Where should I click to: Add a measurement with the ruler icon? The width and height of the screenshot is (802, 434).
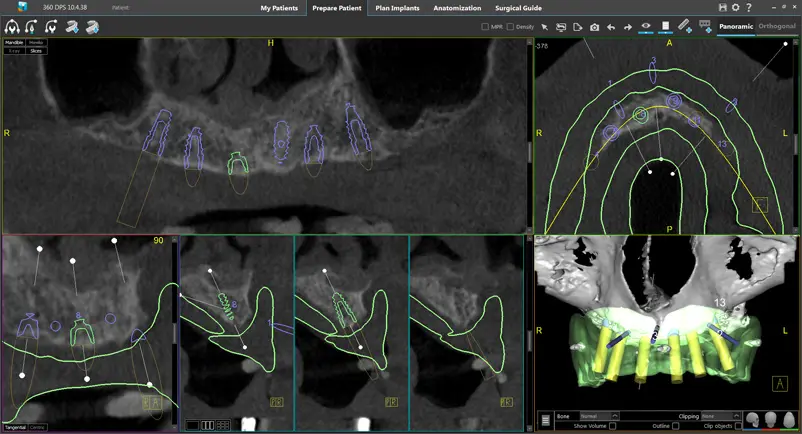(x=685, y=26)
